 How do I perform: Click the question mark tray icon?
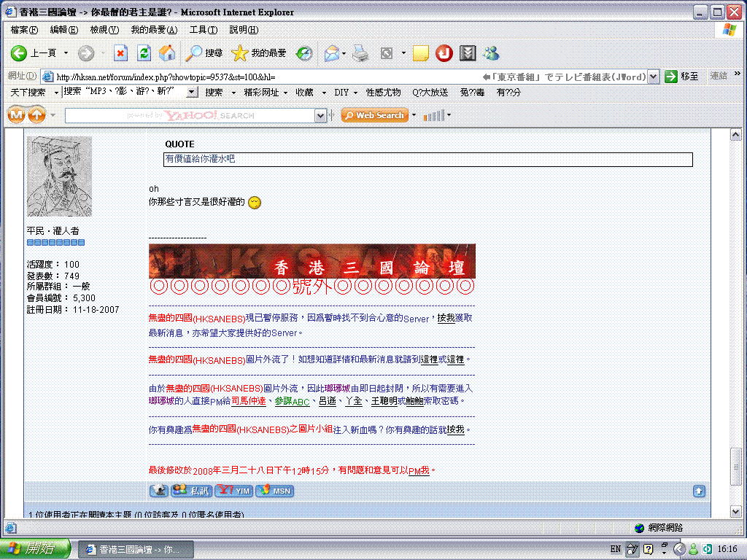(x=648, y=549)
